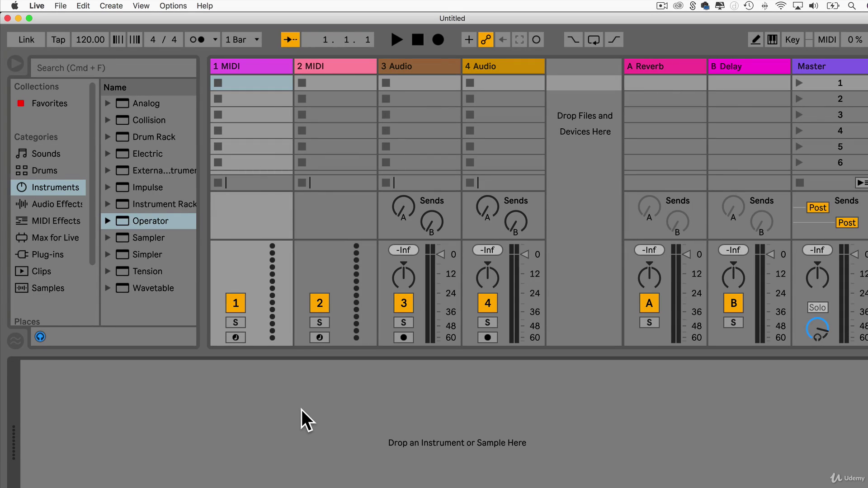This screenshot has width=868, height=488.
Task: Click the browser search field
Action: click(113, 68)
